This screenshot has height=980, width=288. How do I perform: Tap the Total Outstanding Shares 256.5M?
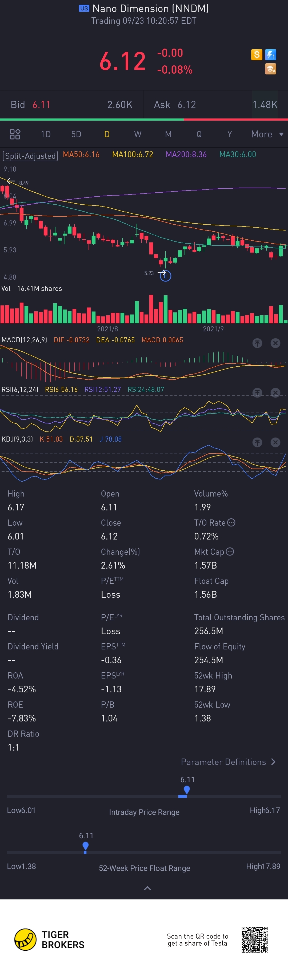[209, 631]
